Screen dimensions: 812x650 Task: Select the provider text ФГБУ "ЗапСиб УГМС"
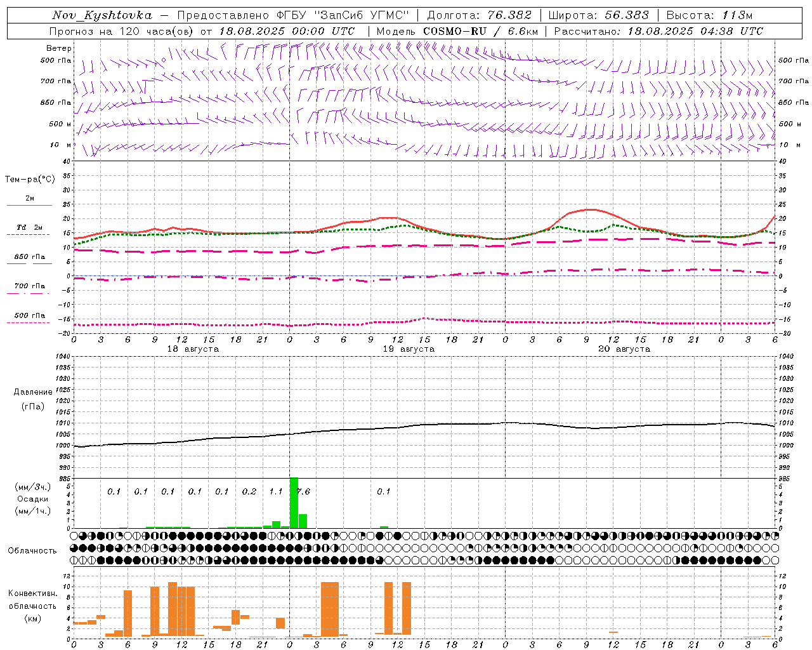[343, 15]
